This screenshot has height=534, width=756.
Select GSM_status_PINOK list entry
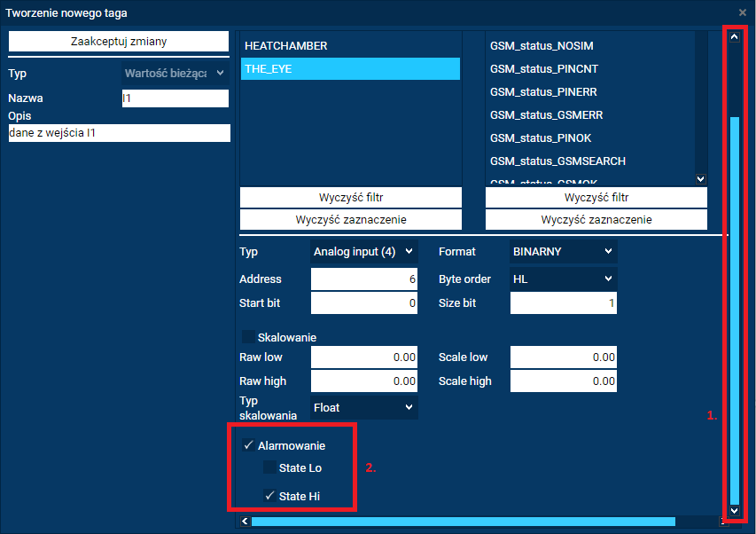coord(541,137)
